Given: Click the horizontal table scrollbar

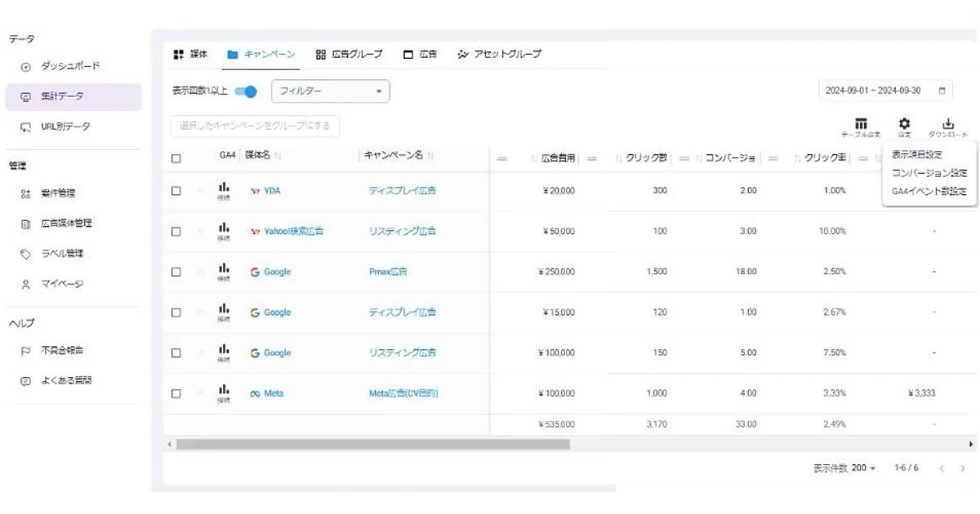Looking at the screenshot, I should click(x=372, y=445).
